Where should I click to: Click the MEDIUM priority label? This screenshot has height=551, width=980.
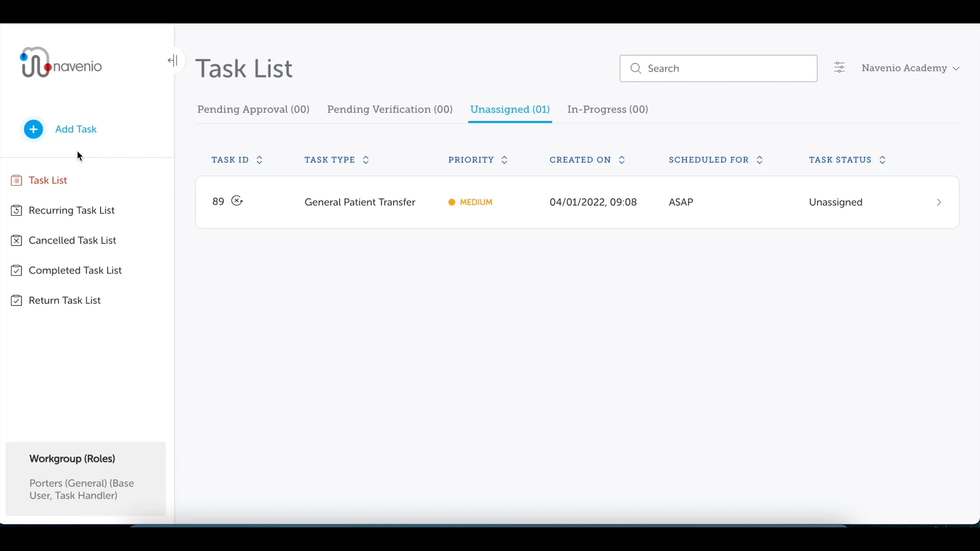tap(476, 203)
